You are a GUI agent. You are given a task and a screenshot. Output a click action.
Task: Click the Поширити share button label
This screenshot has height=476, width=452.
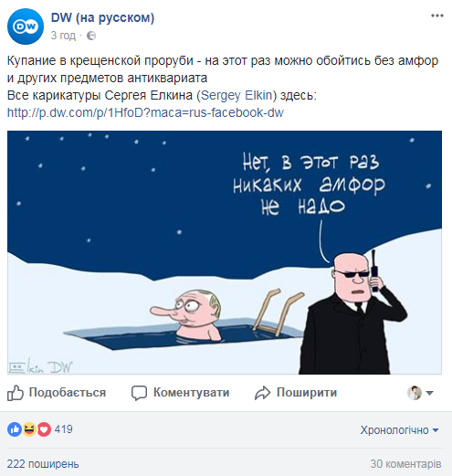pyautogui.click(x=307, y=392)
